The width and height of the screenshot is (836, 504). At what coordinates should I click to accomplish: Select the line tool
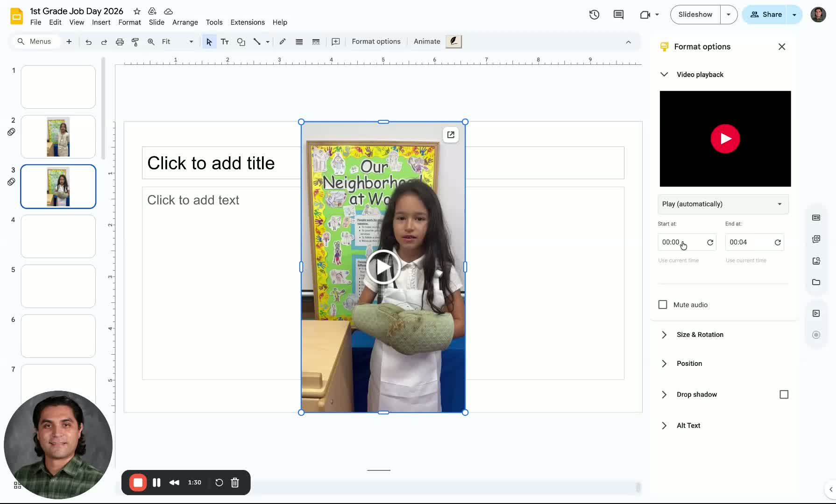[x=257, y=42]
